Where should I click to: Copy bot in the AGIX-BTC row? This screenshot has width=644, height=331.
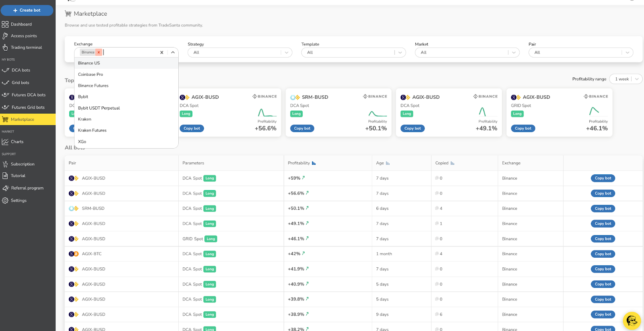tap(603, 254)
